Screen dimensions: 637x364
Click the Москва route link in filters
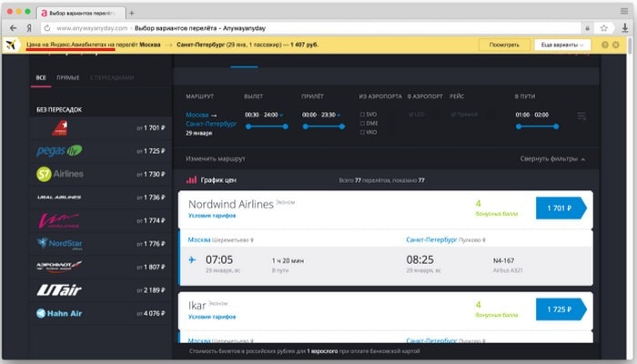pyautogui.click(x=197, y=115)
